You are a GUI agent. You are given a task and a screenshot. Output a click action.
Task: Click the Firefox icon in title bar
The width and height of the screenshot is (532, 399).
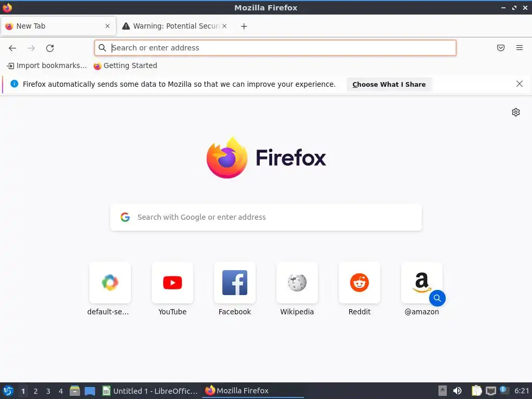(7, 7)
